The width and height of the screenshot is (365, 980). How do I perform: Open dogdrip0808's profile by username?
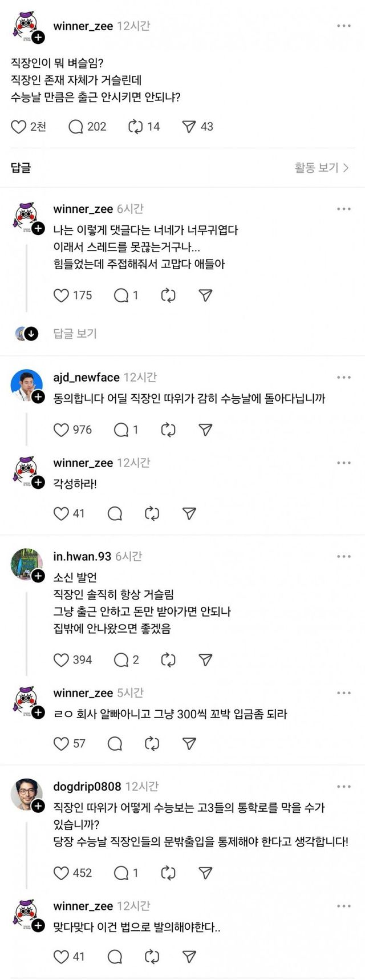(87, 787)
